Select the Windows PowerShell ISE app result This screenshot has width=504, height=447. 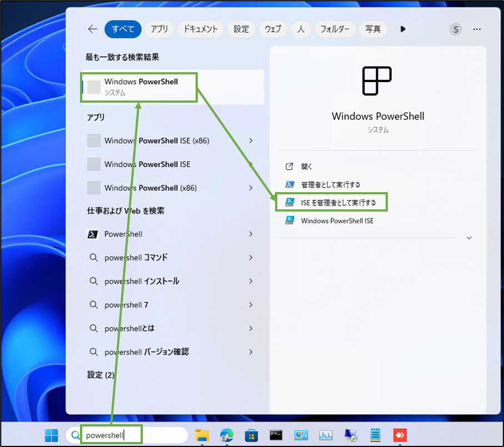tap(147, 164)
